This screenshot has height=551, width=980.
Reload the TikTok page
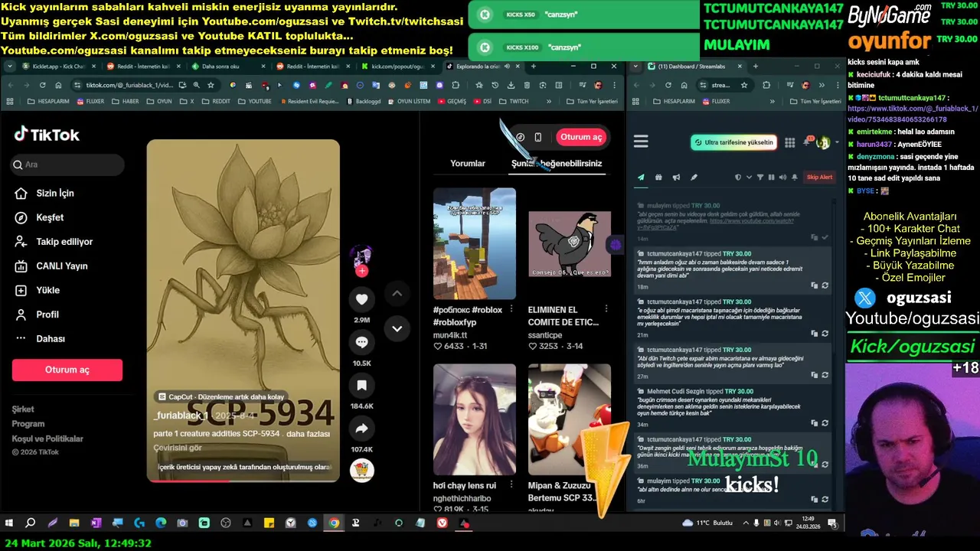tap(42, 85)
